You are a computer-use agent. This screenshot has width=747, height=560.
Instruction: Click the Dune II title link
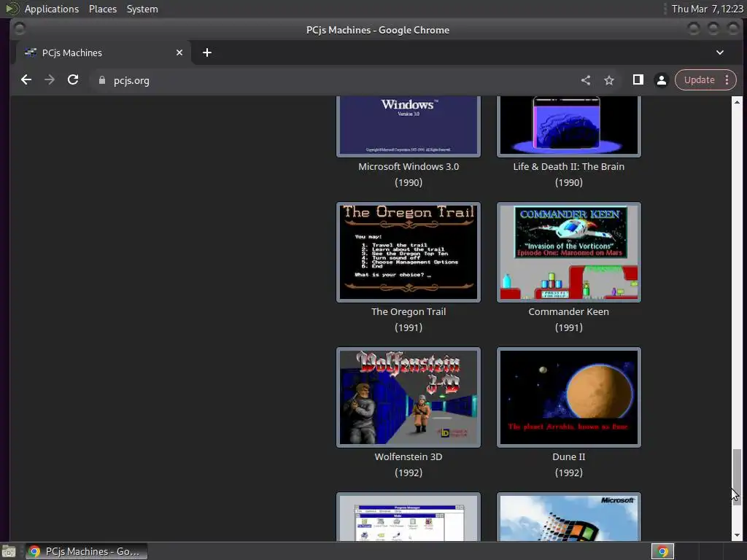(x=568, y=456)
